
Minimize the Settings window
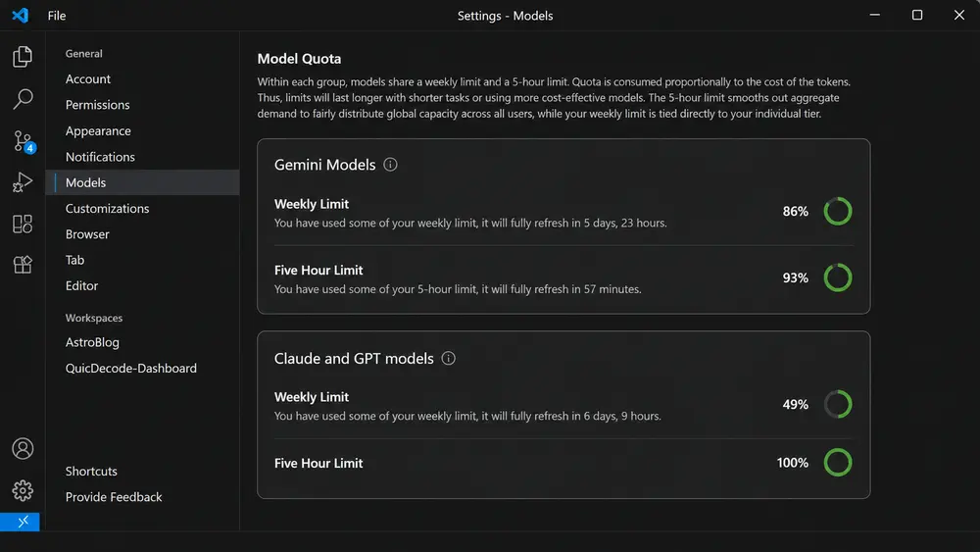point(874,15)
